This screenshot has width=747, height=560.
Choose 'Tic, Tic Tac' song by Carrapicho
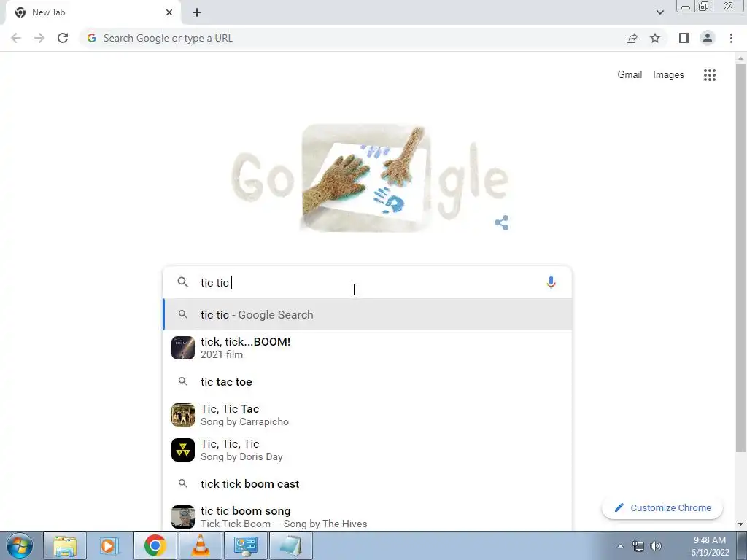(368, 415)
